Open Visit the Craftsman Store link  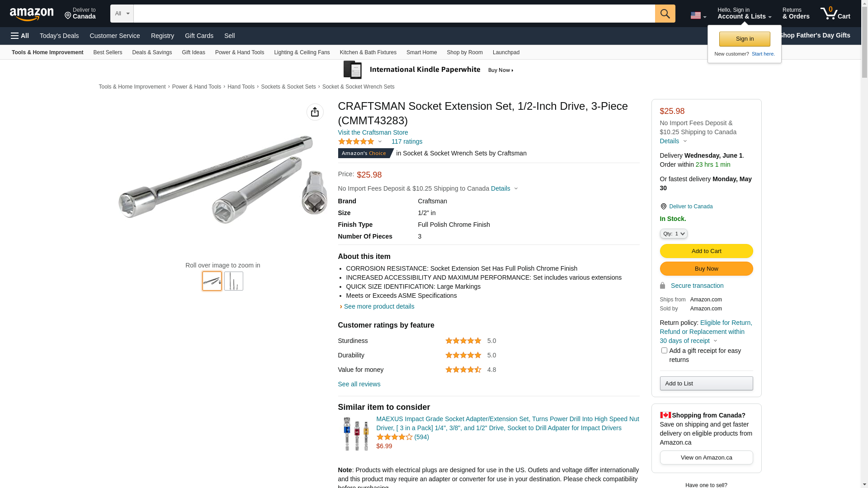pyautogui.click(x=373, y=132)
